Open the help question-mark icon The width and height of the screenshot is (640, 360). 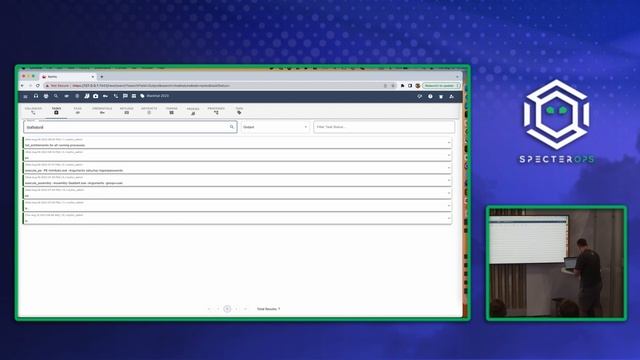(x=430, y=97)
